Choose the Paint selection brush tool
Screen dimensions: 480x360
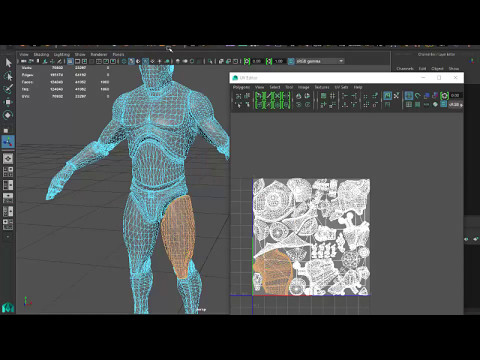click(8, 89)
